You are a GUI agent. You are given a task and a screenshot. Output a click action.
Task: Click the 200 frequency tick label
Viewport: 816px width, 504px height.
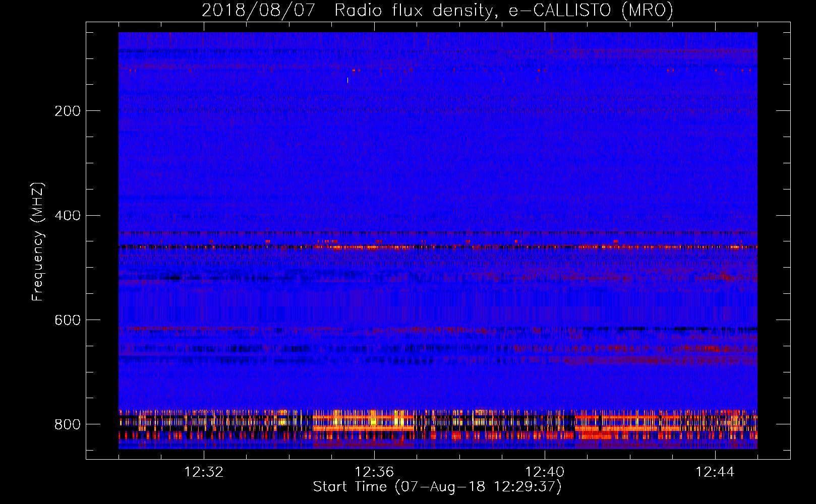[x=67, y=111]
